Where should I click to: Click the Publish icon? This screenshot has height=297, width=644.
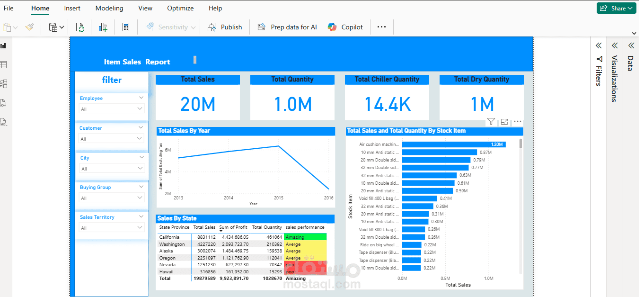(x=212, y=27)
